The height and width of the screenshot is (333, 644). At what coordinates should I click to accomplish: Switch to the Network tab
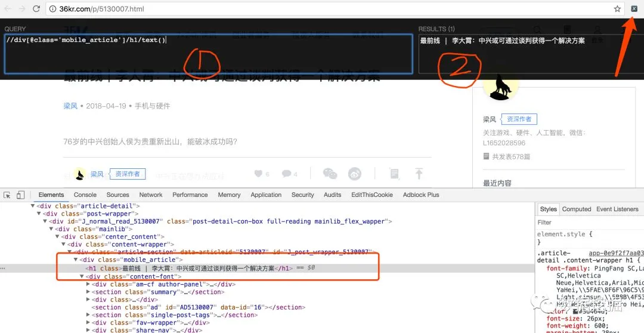pos(151,195)
